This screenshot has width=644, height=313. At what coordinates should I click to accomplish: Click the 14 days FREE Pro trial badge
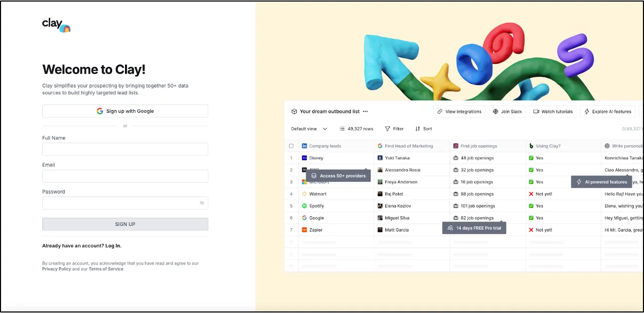click(474, 228)
